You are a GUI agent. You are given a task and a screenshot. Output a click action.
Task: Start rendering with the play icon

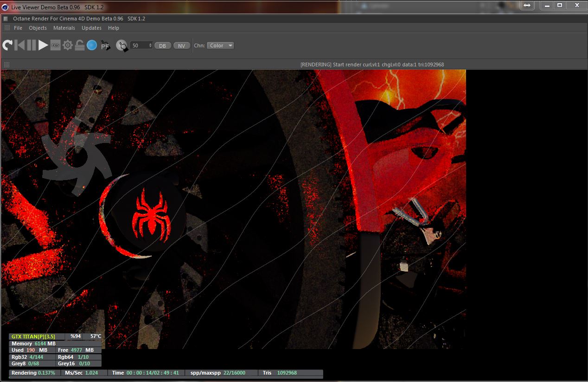click(x=43, y=45)
